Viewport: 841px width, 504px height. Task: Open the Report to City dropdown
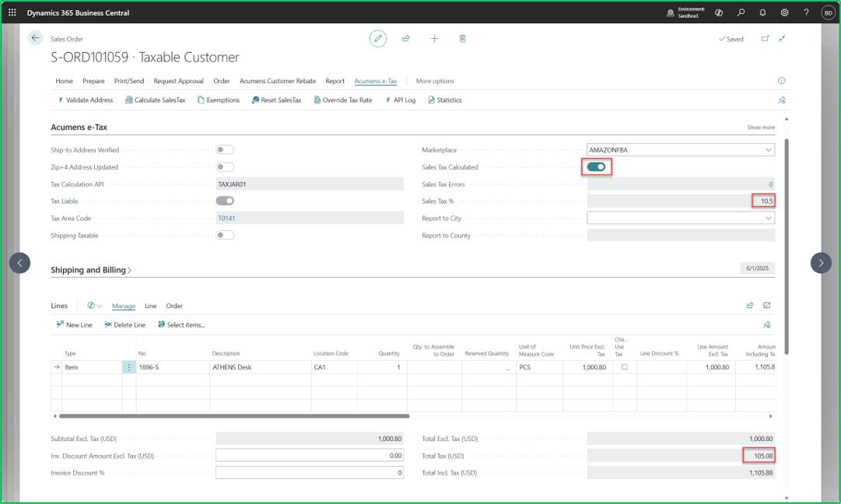(x=769, y=219)
